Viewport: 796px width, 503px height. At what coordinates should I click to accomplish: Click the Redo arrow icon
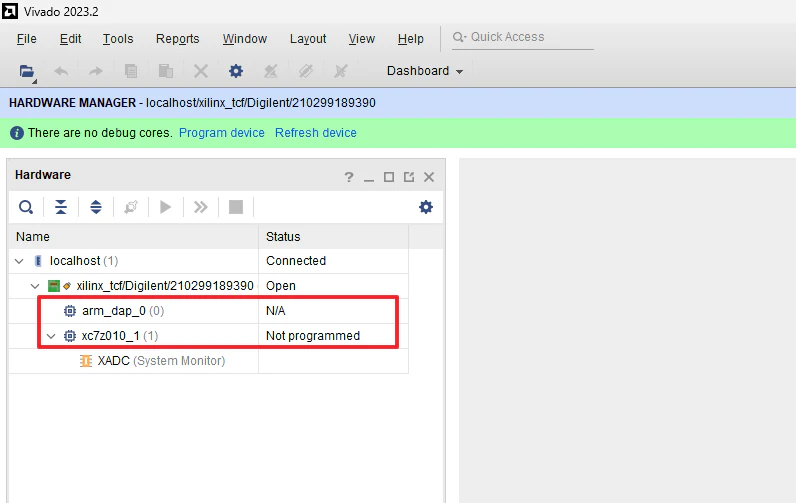96,71
